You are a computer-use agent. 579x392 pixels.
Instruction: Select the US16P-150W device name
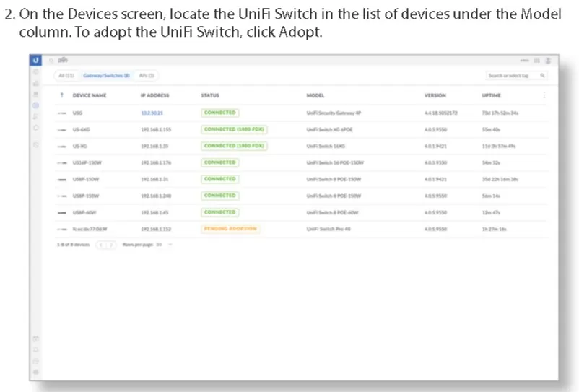87,162
